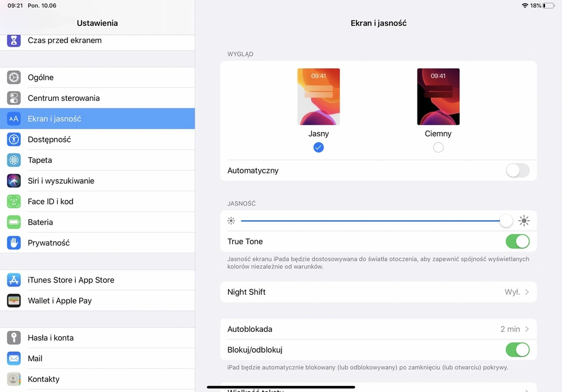Tap the Jasny appearance preview thumbnail
This screenshot has width=562, height=392.
[x=318, y=97]
